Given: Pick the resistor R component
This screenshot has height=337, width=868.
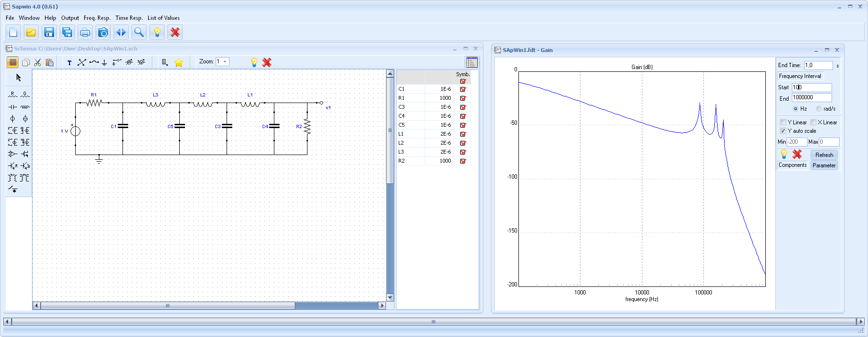Looking at the screenshot, I should (x=13, y=95).
